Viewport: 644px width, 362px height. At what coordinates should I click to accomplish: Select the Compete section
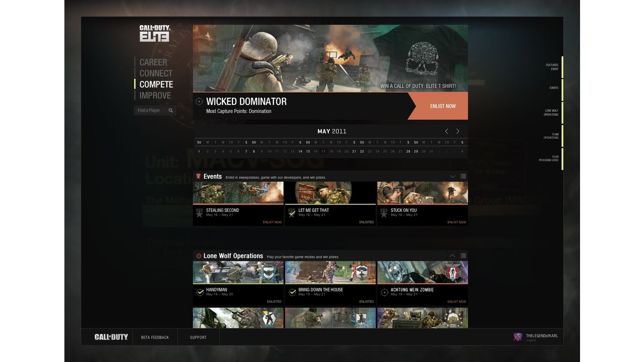coord(156,84)
